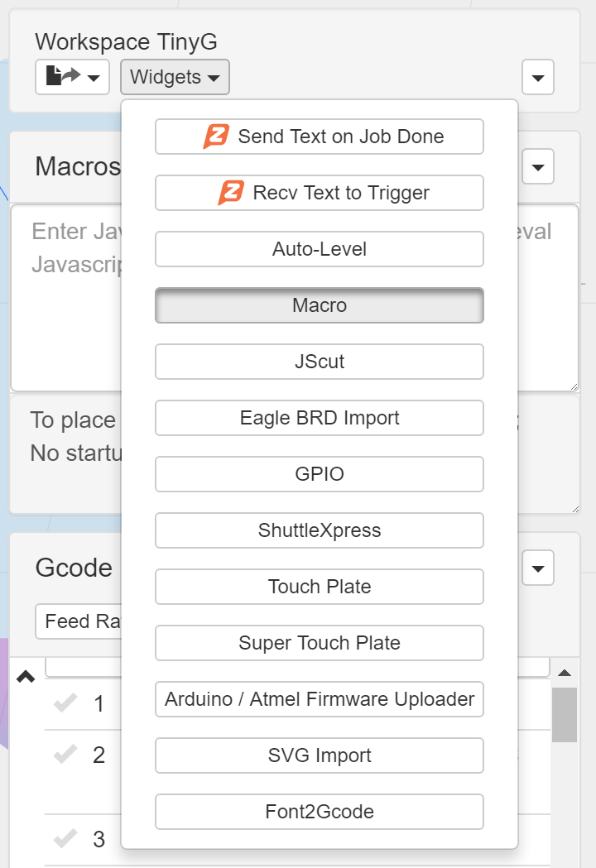Click the checkmark icon on Gcode line 2
The width and height of the screenshot is (596, 868).
pos(65,754)
